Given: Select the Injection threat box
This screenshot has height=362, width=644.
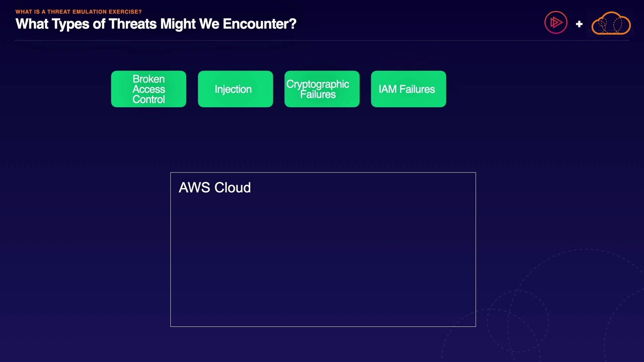Looking at the screenshot, I should (x=235, y=89).
